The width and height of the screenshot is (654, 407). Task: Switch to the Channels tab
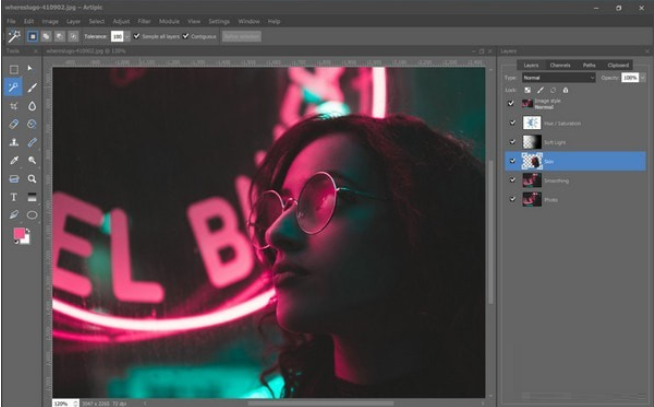tap(559, 65)
